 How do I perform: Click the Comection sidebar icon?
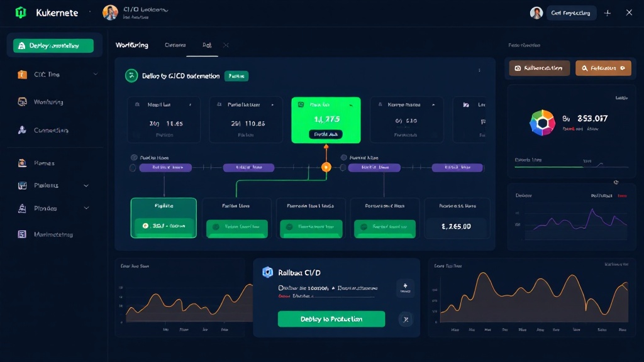click(22, 130)
